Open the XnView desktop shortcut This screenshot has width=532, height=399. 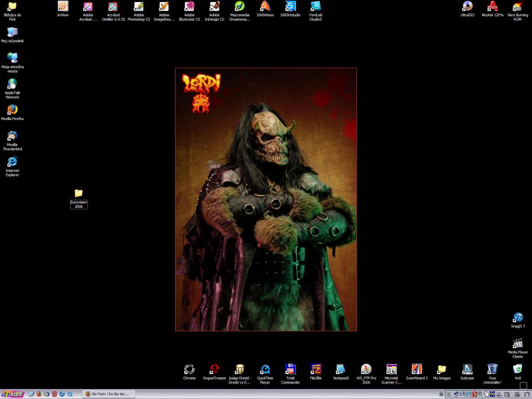pyautogui.click(x=63, y=9)
